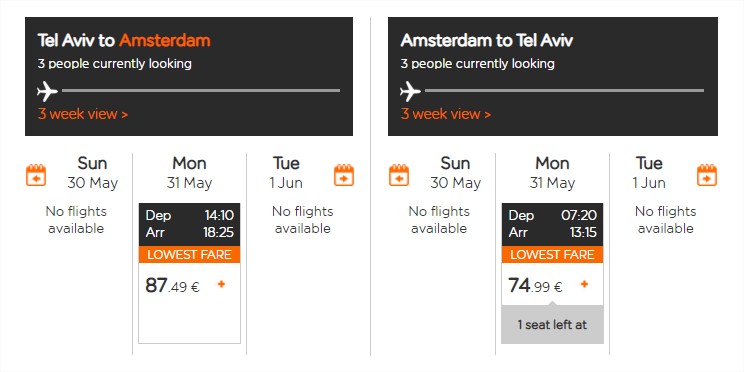
Task: Open 3 week view for Amsterdam to Tel Aviv
Action: (x=446, y=114)
